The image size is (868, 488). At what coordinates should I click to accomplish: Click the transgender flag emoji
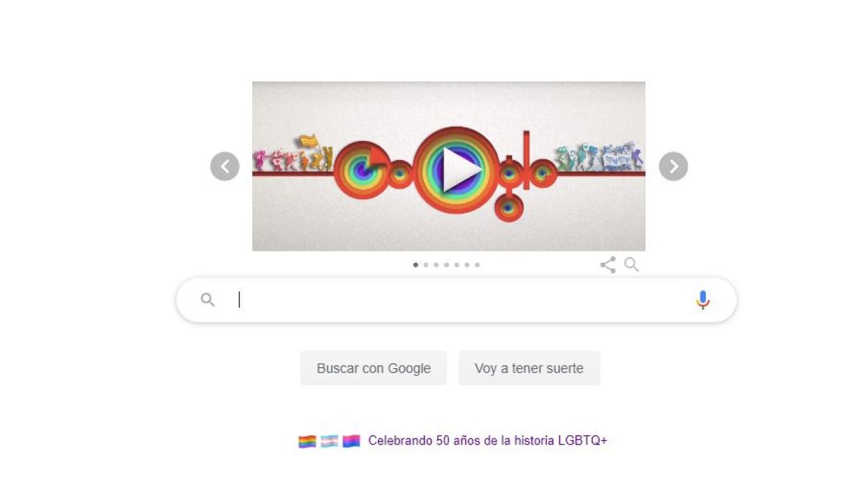330,441
